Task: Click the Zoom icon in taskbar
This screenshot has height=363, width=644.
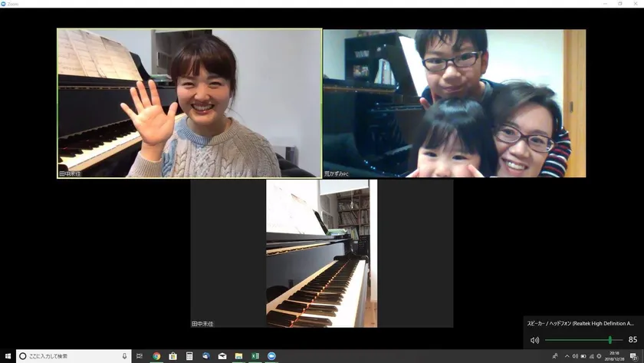Action: (x=271, y=356)
